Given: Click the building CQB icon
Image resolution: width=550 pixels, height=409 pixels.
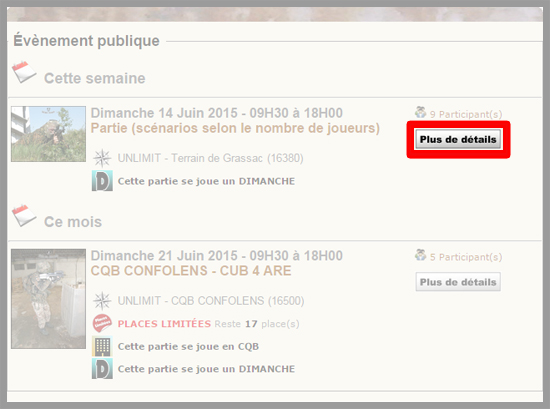Looking at the screenshot, I should [x=102, y=346].
